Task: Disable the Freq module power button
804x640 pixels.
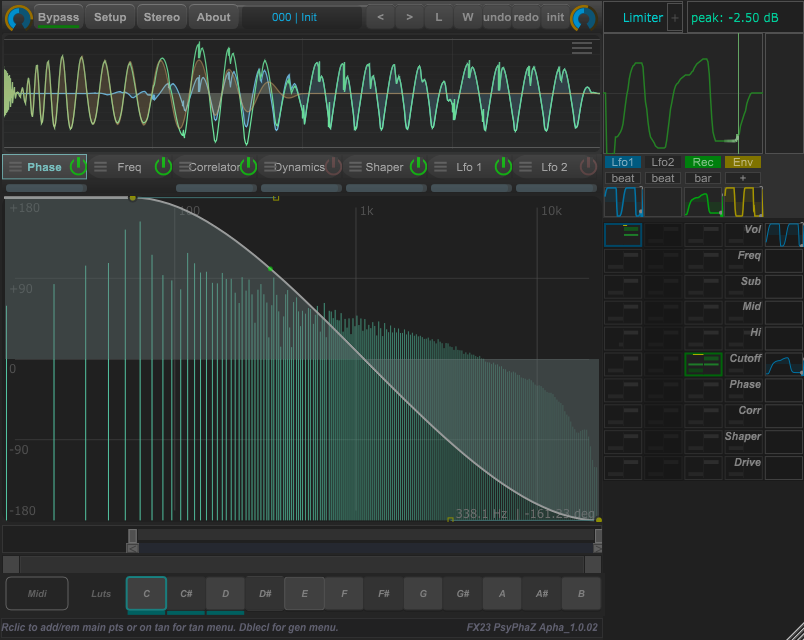Action: click(163, 167)
